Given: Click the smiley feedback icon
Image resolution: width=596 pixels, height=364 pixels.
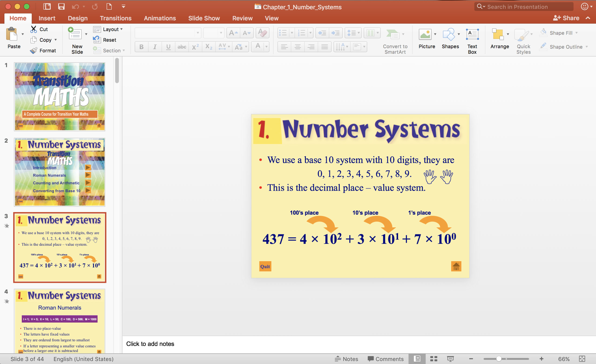Looking at the screenshot, I should click(x=584, y=7).
